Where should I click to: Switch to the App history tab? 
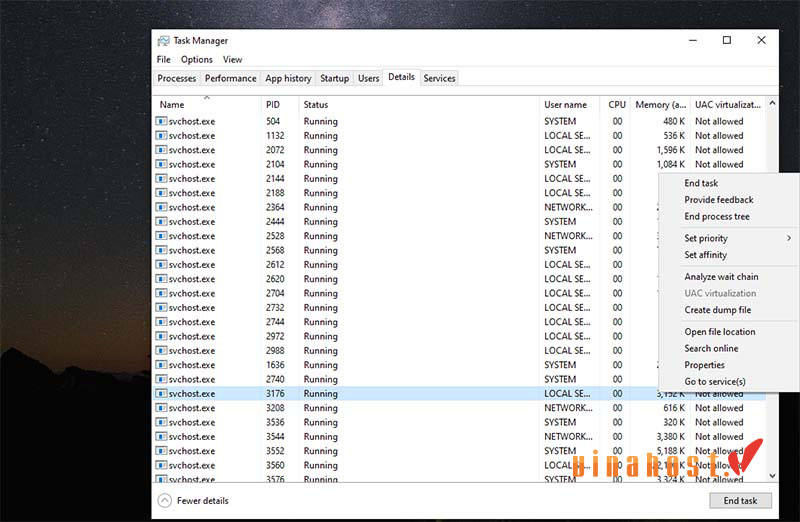point(288,79)
